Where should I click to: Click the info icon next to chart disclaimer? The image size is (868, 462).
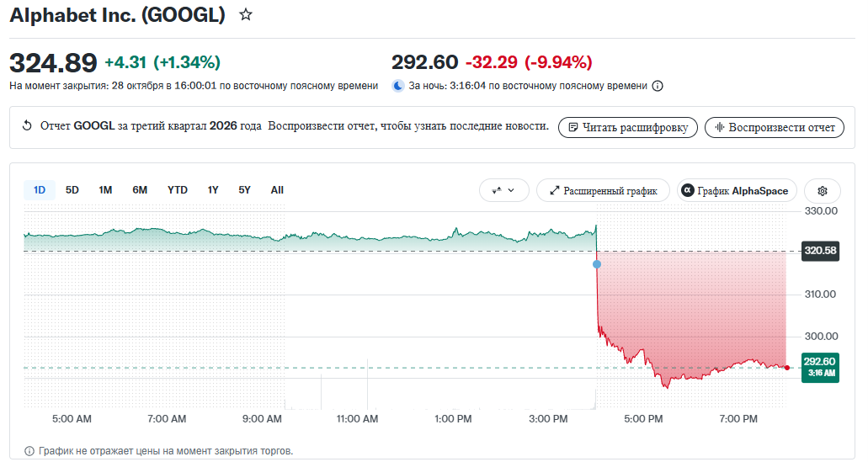point(29,451)
